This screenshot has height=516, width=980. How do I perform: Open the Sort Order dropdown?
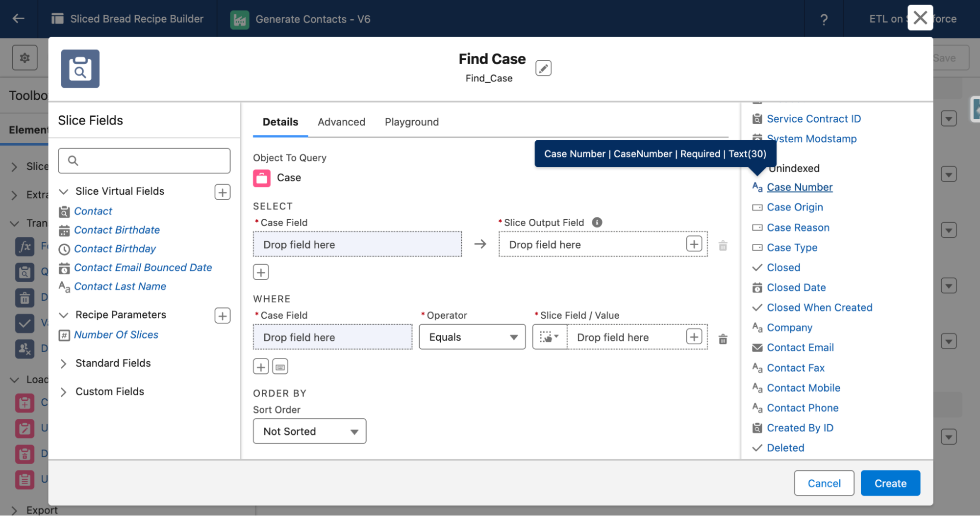tap(309, 431)
